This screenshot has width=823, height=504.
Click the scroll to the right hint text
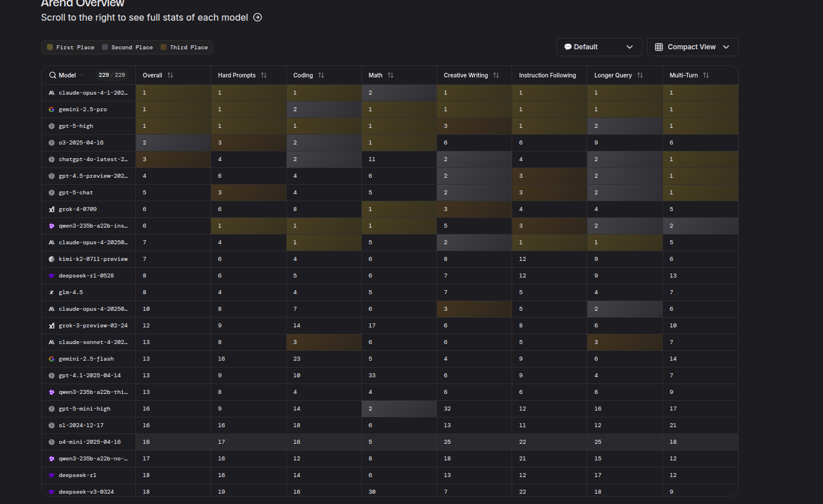(x=145, y=17)
